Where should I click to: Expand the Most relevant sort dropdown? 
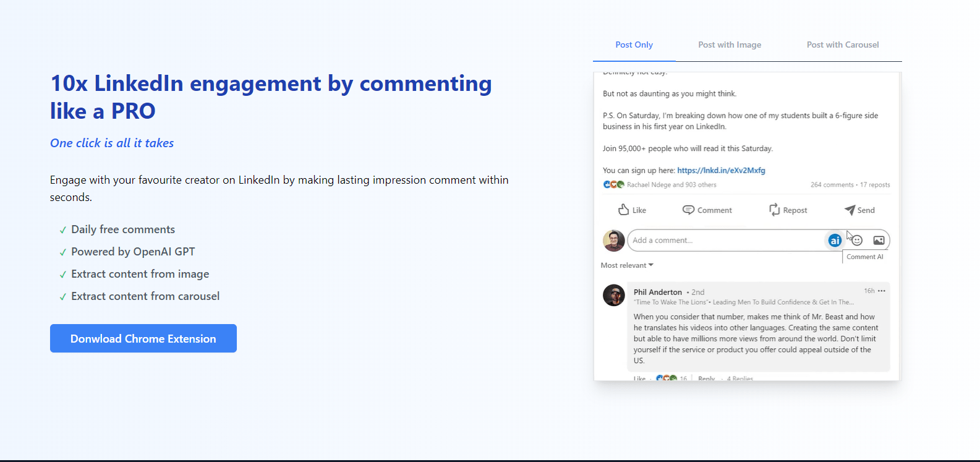click(x=627, y=265)
